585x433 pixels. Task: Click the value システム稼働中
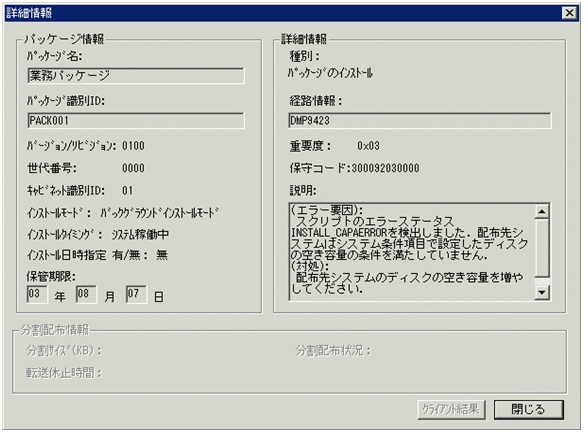pos(140,235)
